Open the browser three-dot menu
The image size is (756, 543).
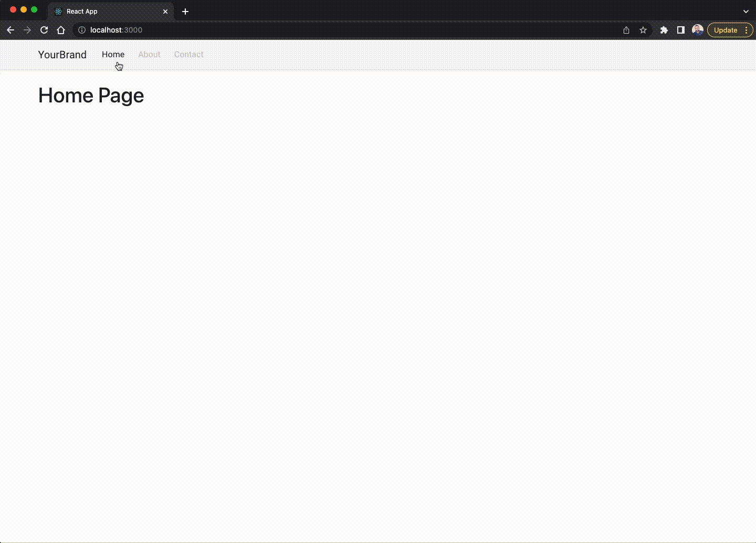[747, 30]
